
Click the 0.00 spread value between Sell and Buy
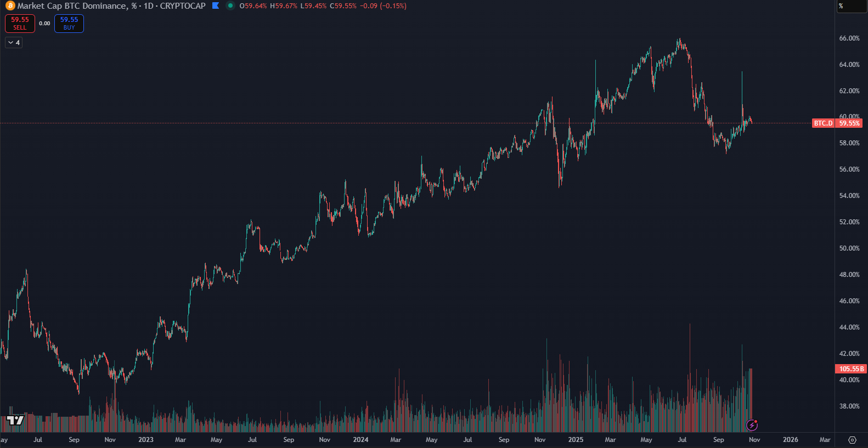point(44,24)
